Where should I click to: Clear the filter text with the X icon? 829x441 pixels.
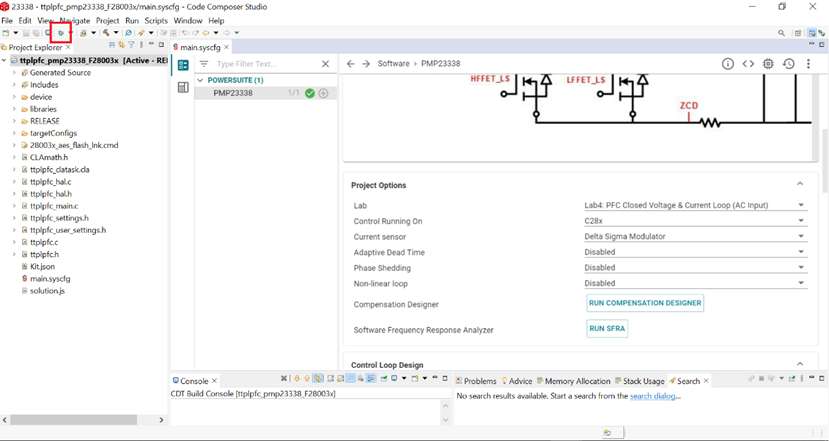click(325, 64)
